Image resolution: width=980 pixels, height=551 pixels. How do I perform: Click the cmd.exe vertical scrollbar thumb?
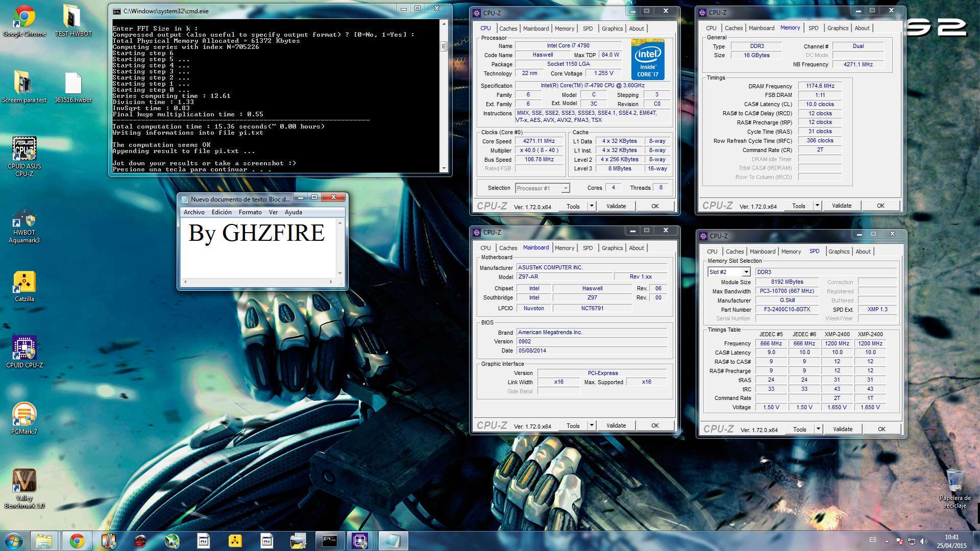pyautogui.click(x=444, y=46)
